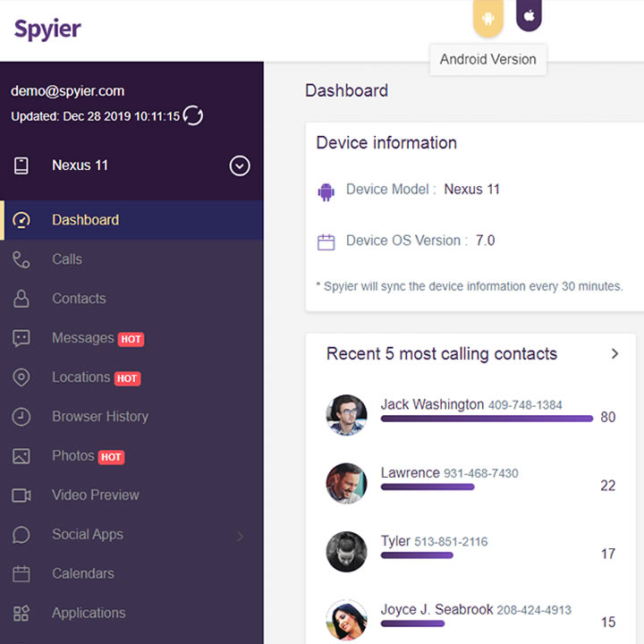644x644 pixels.
Task: Click the HOT badge next to Messages
Action: (x=131, y=339)
